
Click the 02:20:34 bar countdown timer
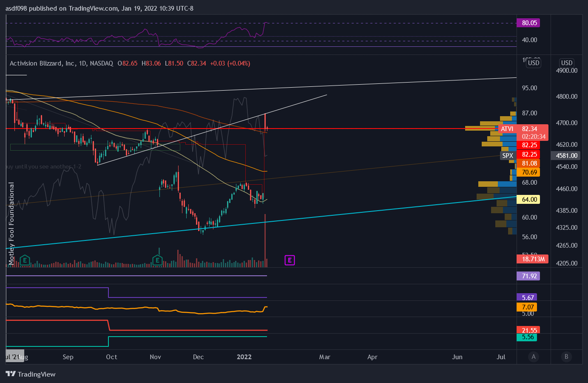pos(534,137)
